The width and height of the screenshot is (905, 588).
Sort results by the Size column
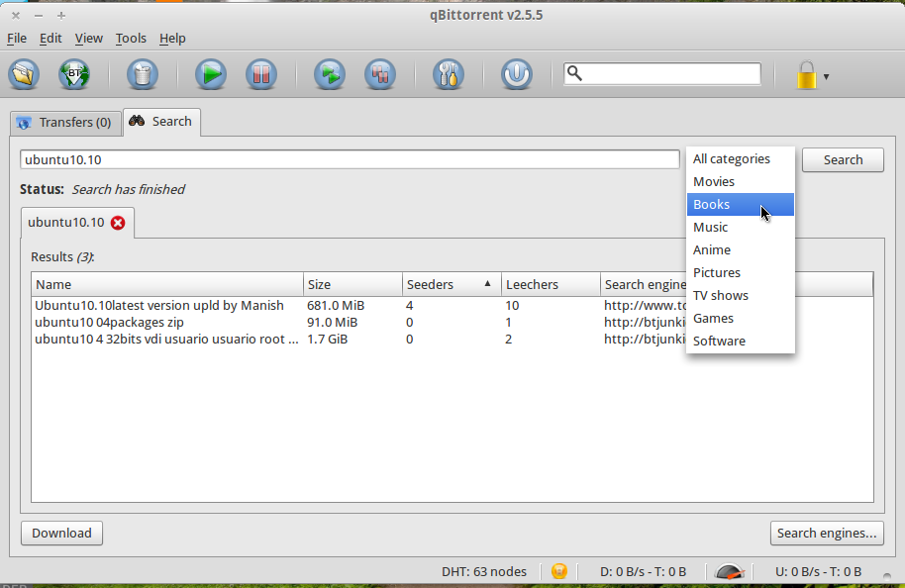coord(352,284)
